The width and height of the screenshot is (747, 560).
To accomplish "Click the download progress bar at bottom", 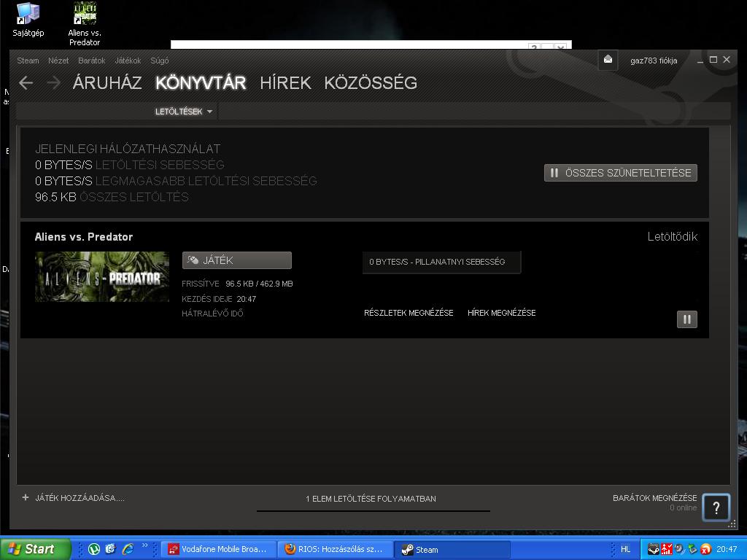I will click(x=373, y=511).
